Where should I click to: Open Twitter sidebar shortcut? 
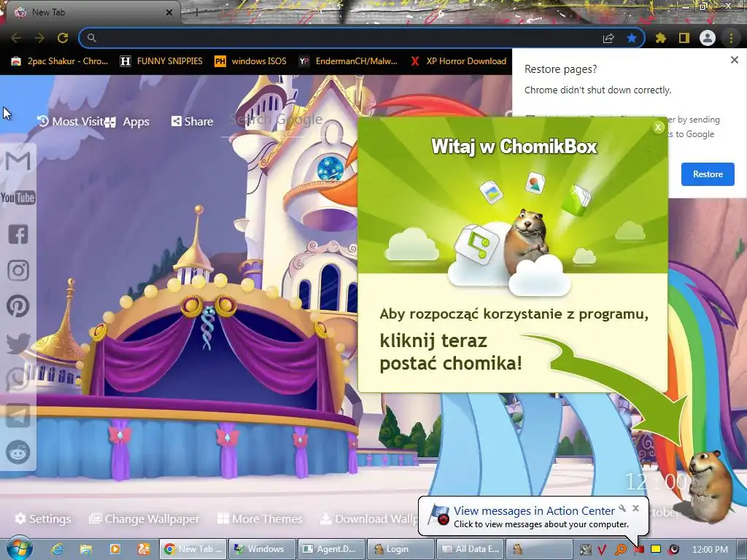[x=18, y=343]
